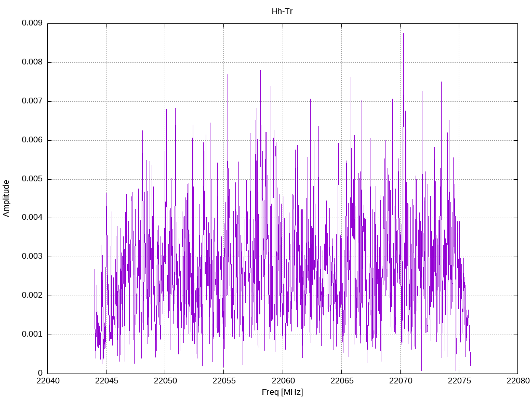Click the plot title 'Hh-Tr'
The height and width of the screenshot is (399, 532).
pyautogui.click(x=282, y=11)
